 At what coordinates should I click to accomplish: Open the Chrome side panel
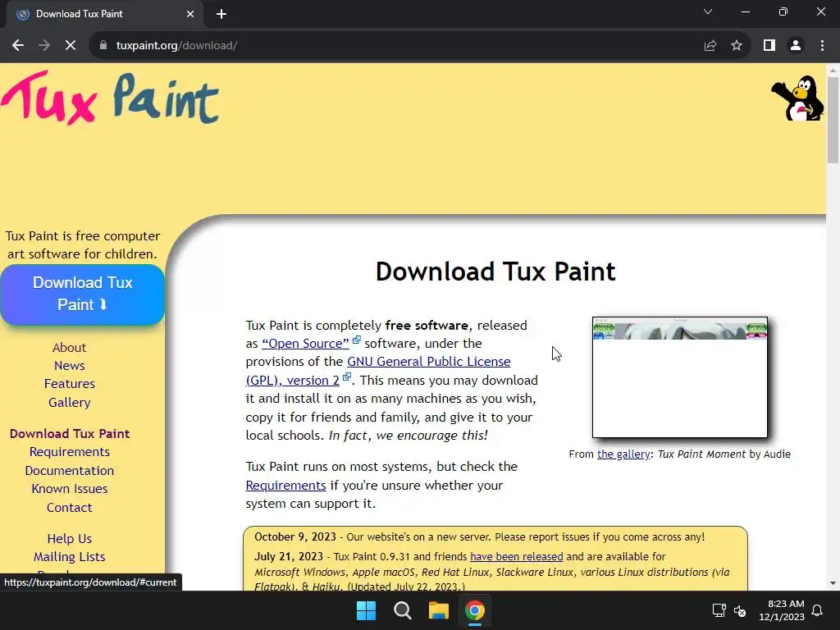[x=769, y=46]
